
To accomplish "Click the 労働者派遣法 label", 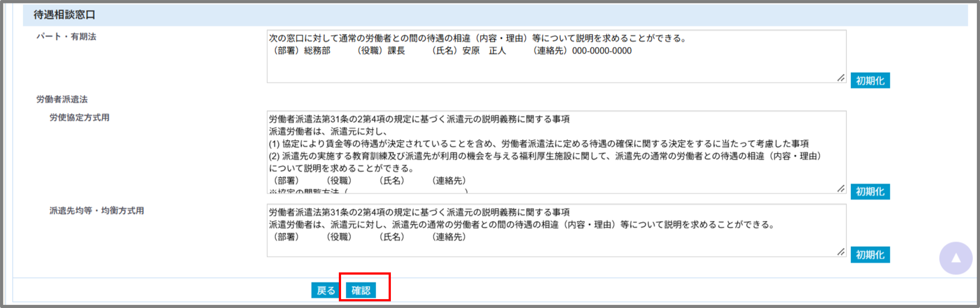I will pyautogui.click(x=62, y=99).
